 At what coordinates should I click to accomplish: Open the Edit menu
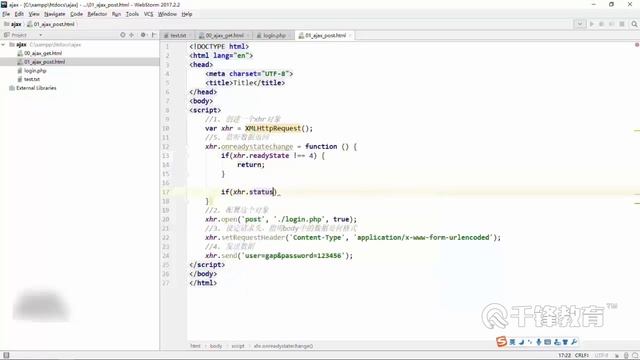pyautogui.click(x=19, y=14)
